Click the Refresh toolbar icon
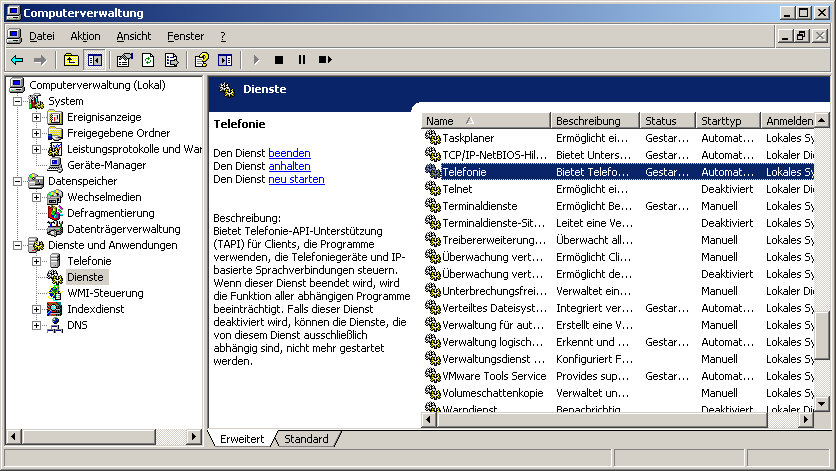 coord(148,60)
